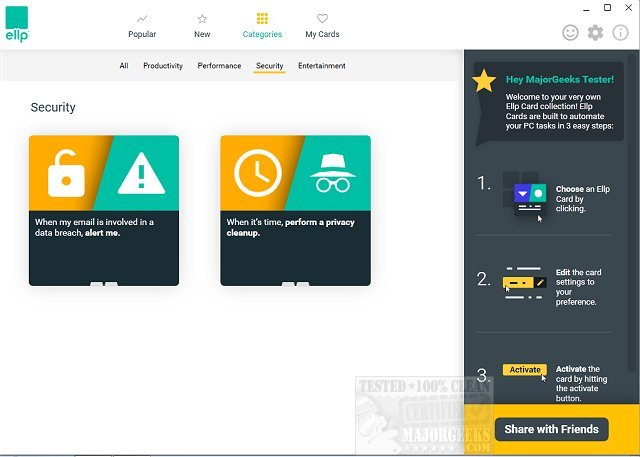Select the Security category filter
The width and height of the screenshot is (640, 457).
click(x=269, y=66)
